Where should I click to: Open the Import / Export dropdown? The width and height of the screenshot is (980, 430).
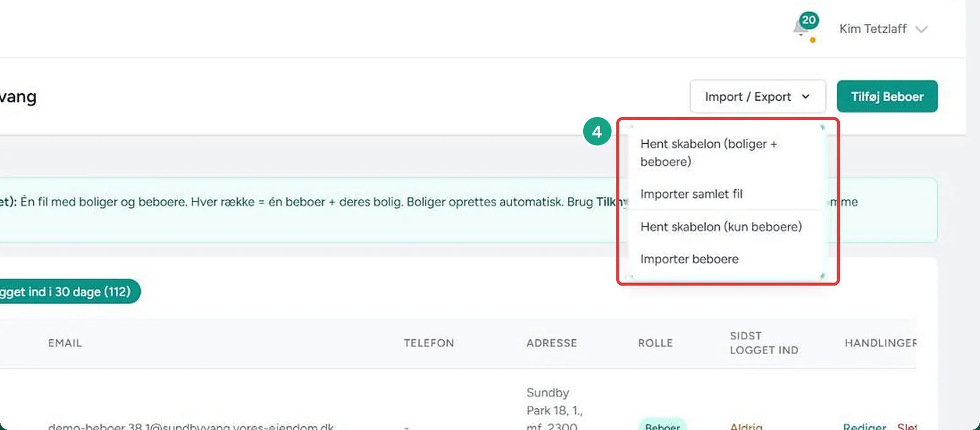[x=758, y=97]
